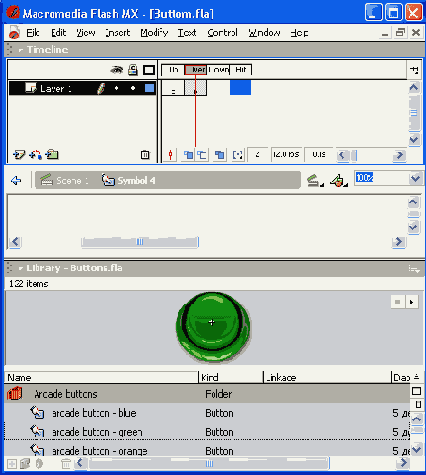Click the Edit Symbols icon

point(338,181)
